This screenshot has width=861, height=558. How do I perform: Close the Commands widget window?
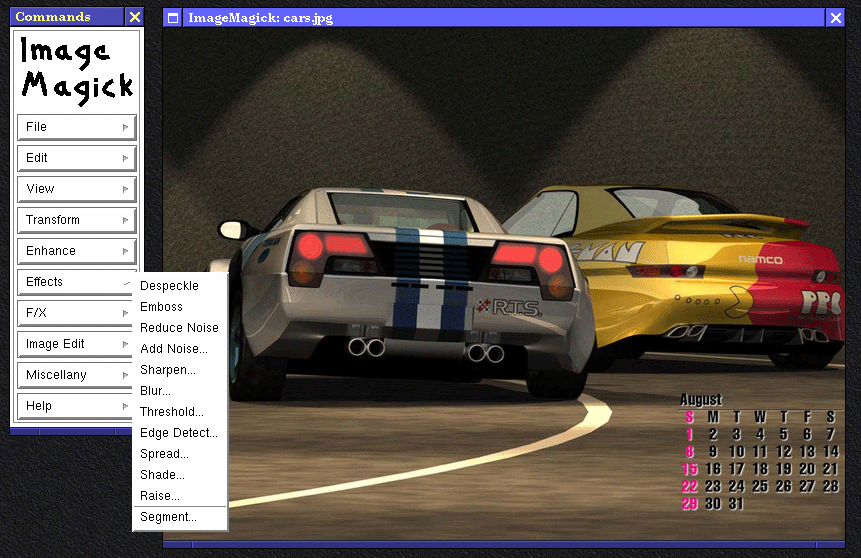pos(135,17)
